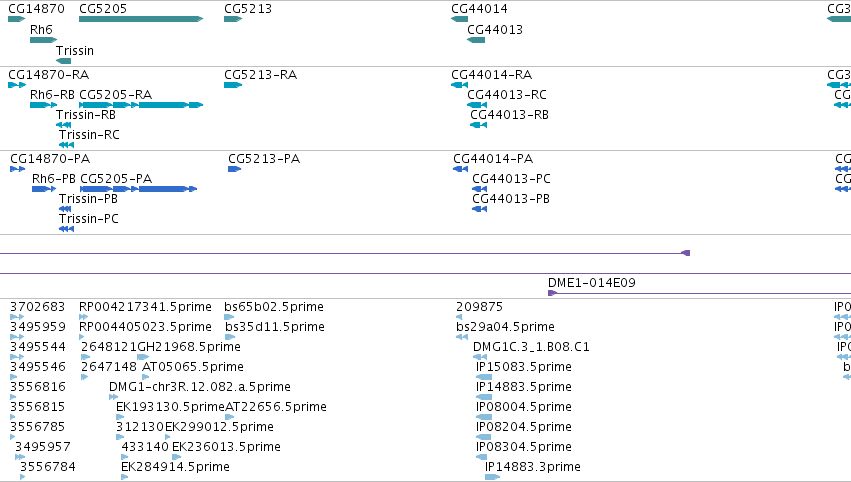Click the CG44013 gene feature
851x482 pixels.
476,40
